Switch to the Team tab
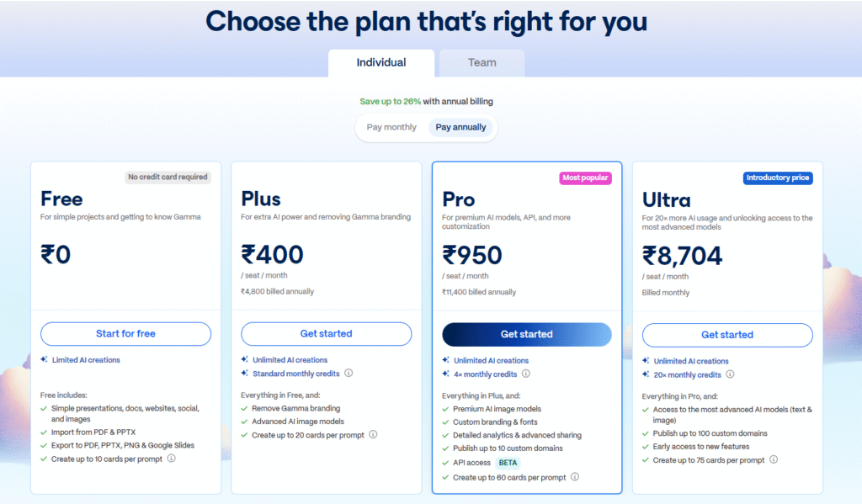Screen dimensions: 862x504 click(x=482, y=62)
